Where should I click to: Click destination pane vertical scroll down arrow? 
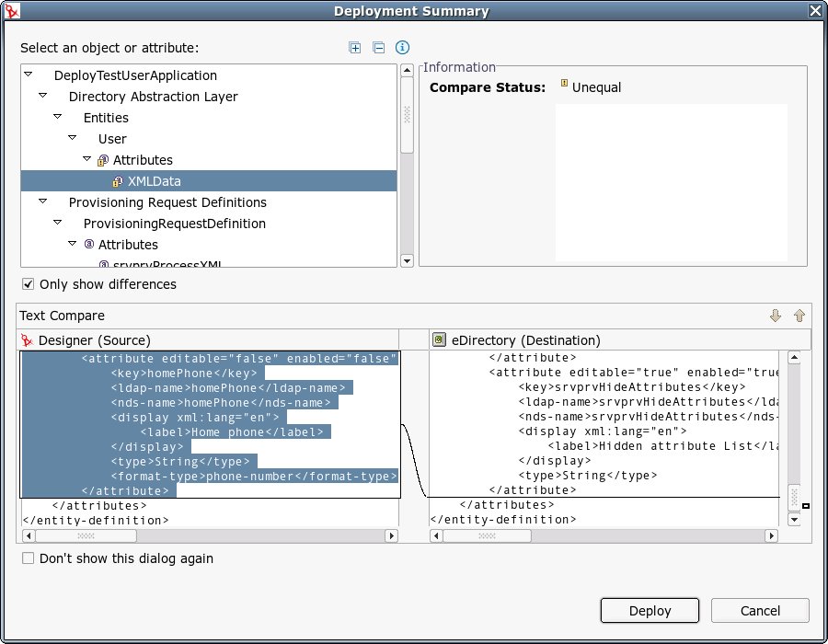(794, 520)
